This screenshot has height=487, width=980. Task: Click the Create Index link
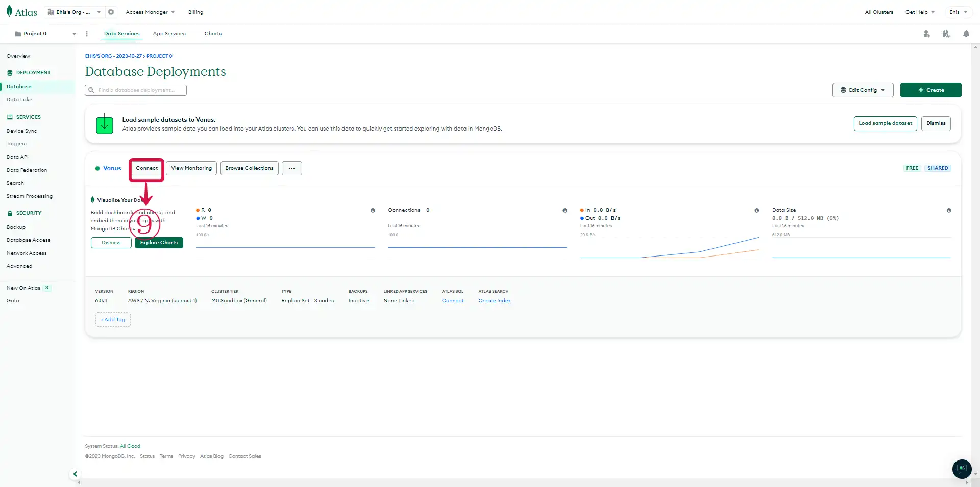coord(495,301)
